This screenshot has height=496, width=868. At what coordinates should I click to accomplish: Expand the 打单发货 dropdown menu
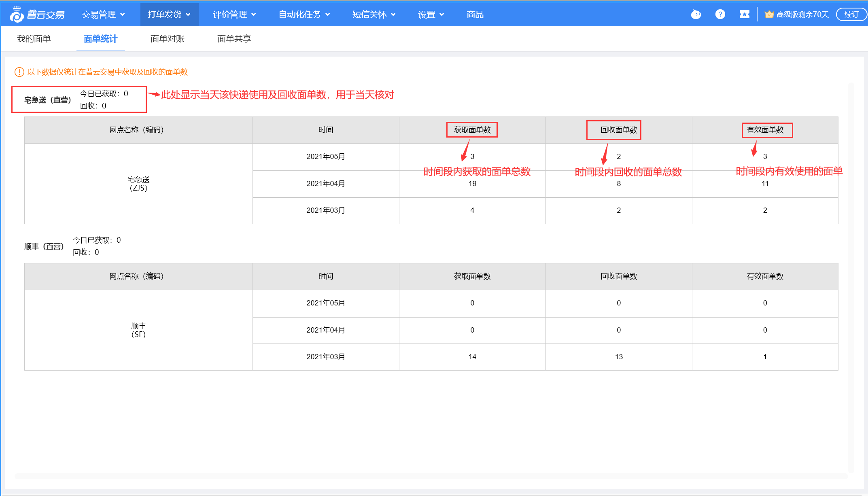click(x=169, y=15)
